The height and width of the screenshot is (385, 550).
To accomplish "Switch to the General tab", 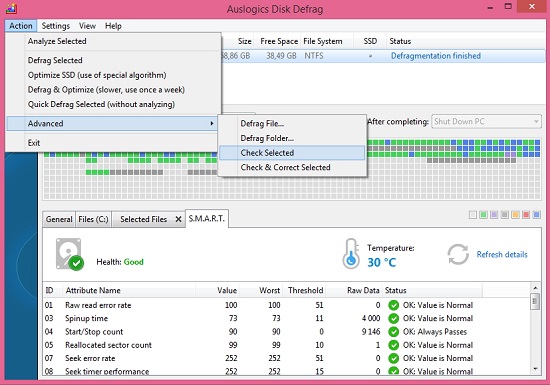I will 59,219.
